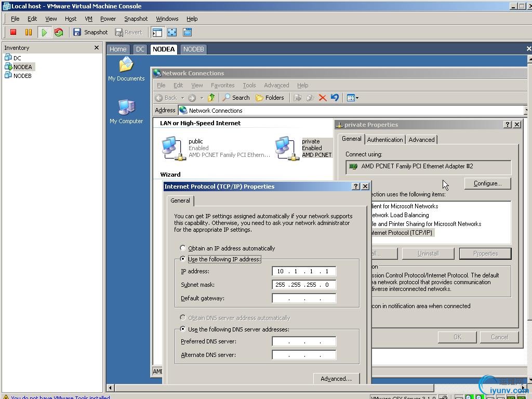Select Network Load Balancing item
The width and height of the screenshot is (532, 399).
tap(401, 215)
